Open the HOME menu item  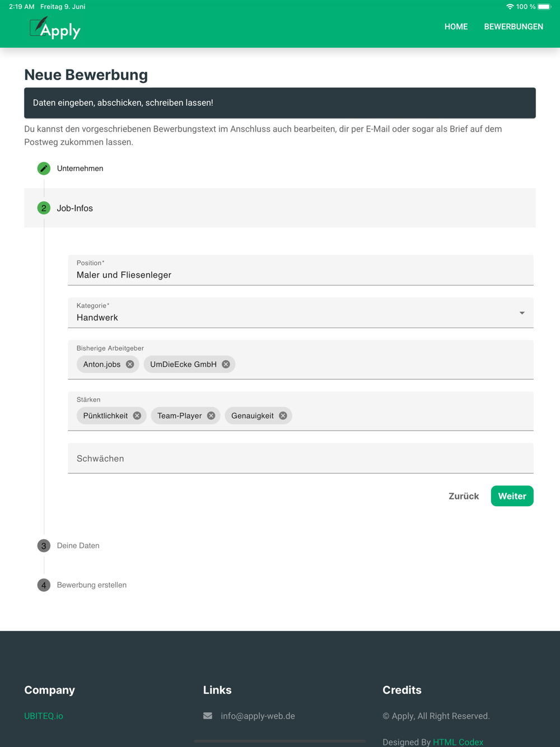(x=456, y=27)
